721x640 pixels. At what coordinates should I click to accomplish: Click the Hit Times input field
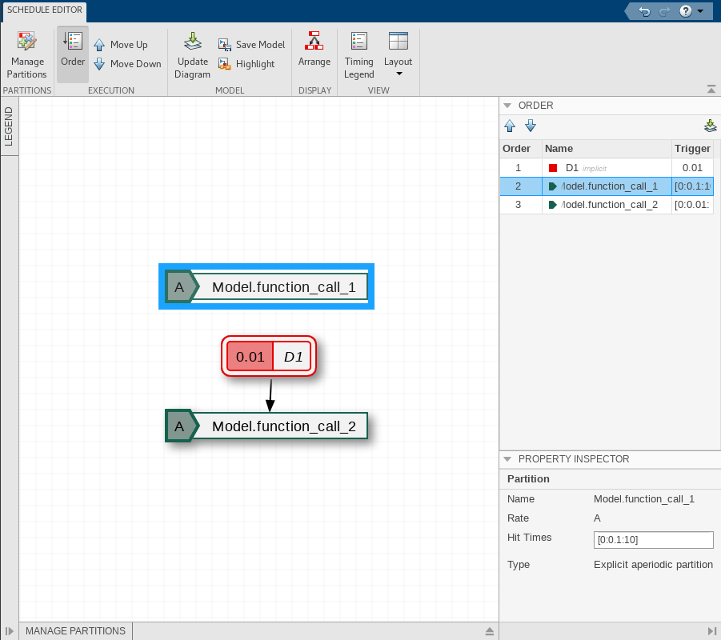point(653,540)
